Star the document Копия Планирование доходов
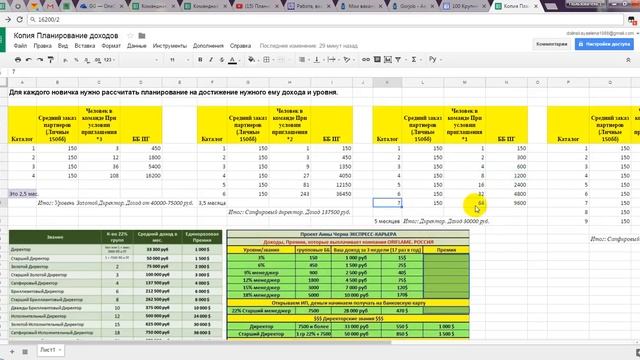Image resolution: width=640 pixels, height=360 pixels. 130,36
